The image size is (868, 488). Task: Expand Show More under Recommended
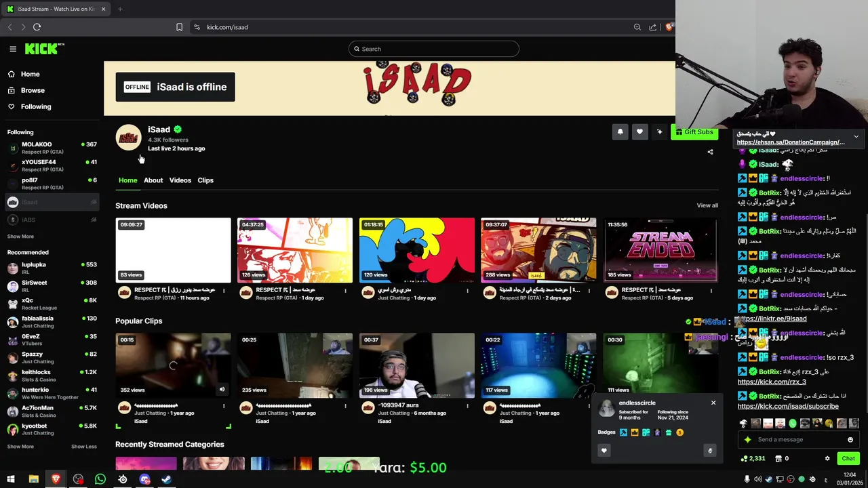click(x=20, y=447)
